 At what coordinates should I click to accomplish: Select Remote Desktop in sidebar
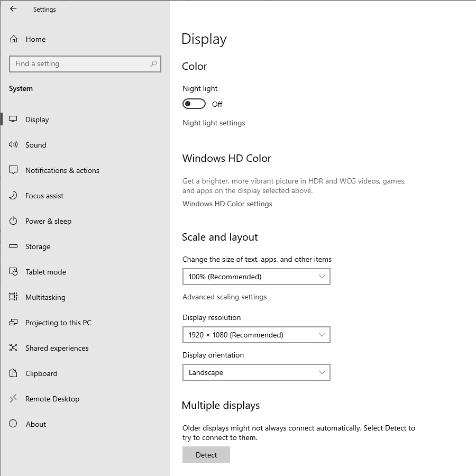click(x=85, y=399)
